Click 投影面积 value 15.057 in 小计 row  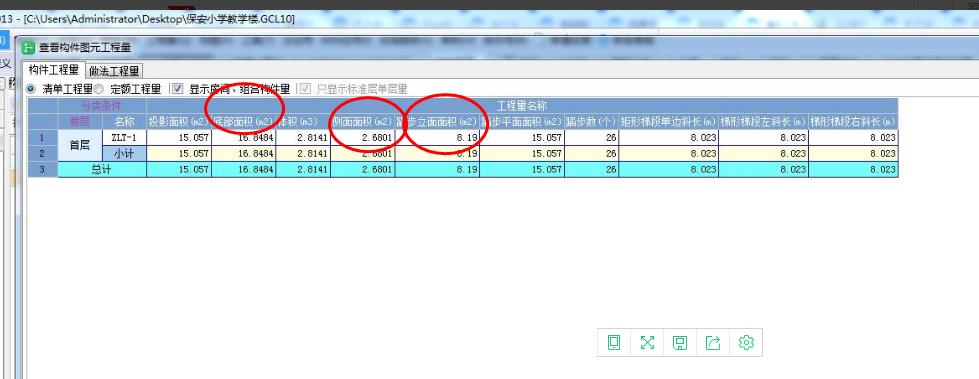click(179, 154)
